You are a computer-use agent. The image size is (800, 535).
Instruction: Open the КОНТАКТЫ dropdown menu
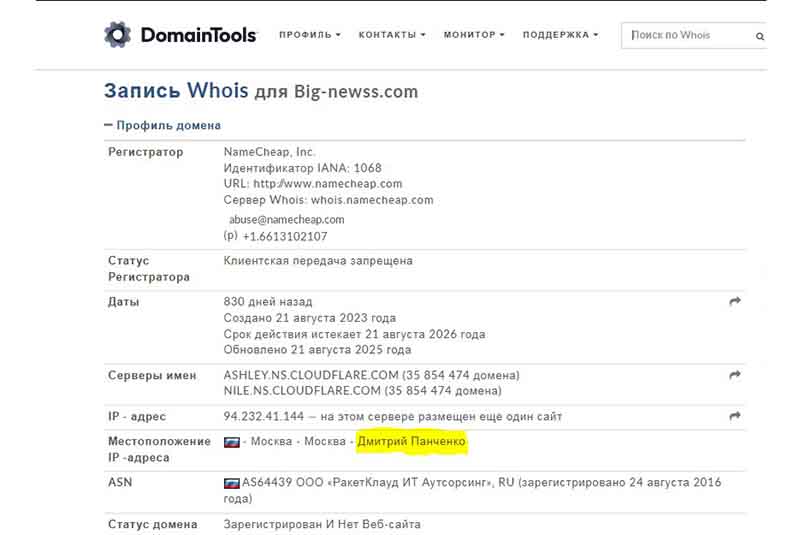392,35
